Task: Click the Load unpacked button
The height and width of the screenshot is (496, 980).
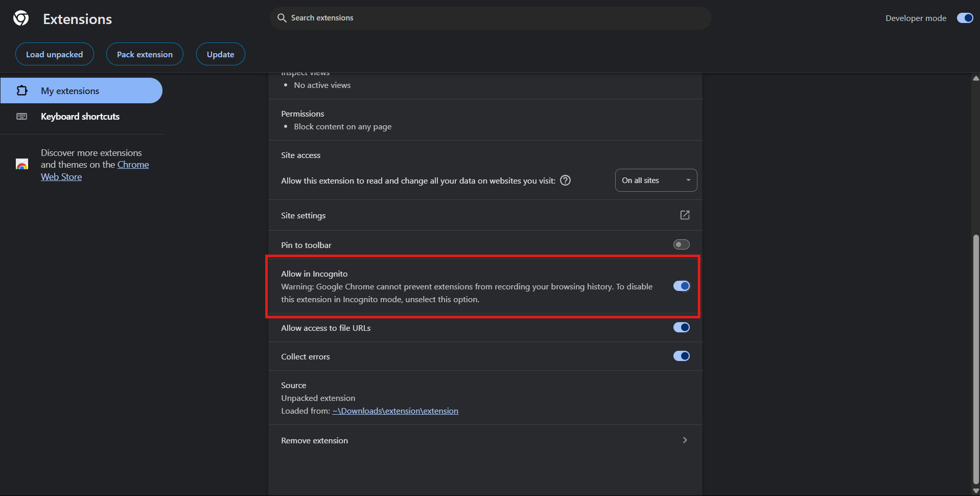Action: click(x=54, y=54)
